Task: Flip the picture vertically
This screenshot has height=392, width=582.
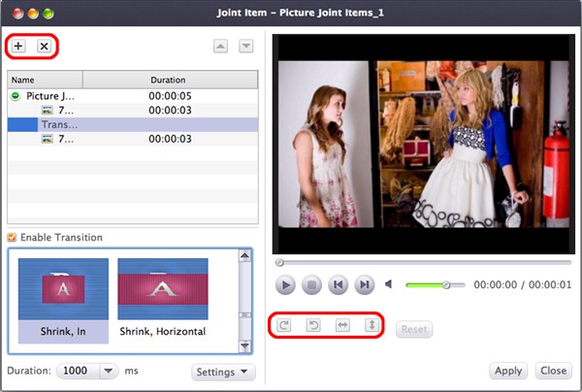Action: click(371, 325)
